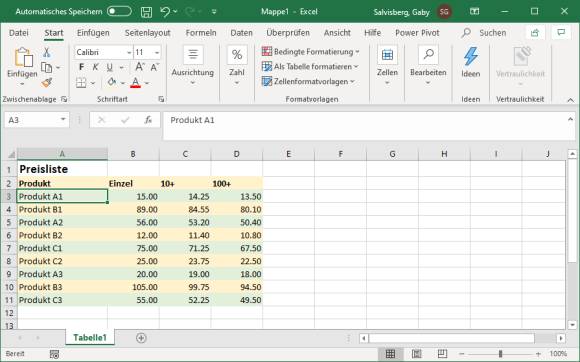
Task: Click the fill color bucket icon
Action: pos(111,82)
